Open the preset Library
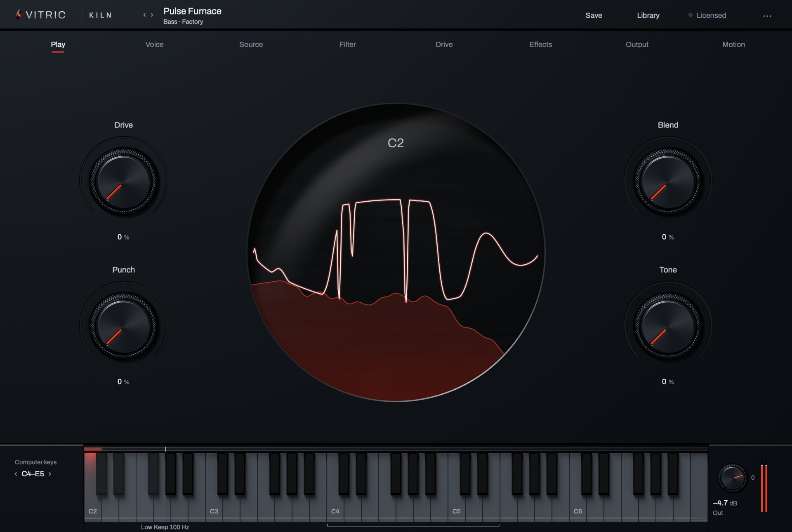 648,15
